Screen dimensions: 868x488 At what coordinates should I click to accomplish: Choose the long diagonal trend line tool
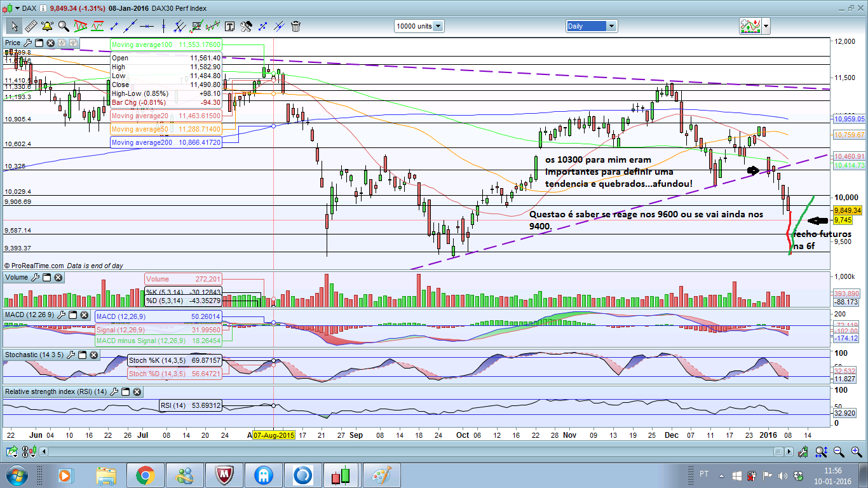(x=130, y=26)
